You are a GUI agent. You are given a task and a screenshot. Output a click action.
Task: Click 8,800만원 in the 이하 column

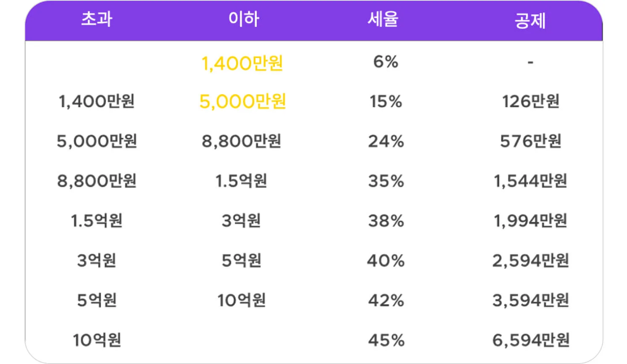tap(242, 141)
